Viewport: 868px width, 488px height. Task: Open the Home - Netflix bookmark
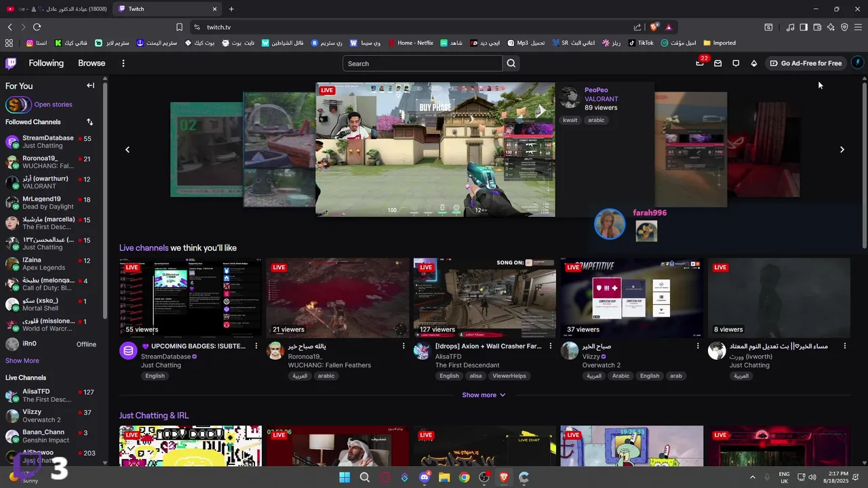[x=410, y=43]
